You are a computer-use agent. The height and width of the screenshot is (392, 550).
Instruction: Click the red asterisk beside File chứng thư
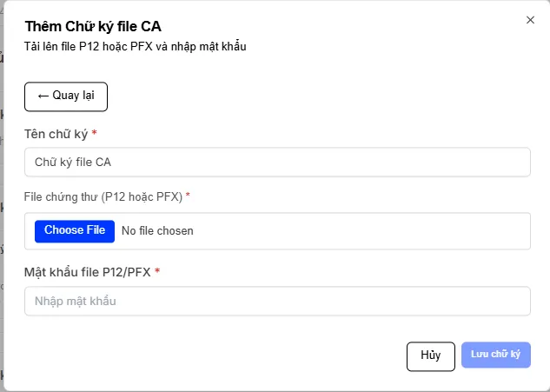188,196
